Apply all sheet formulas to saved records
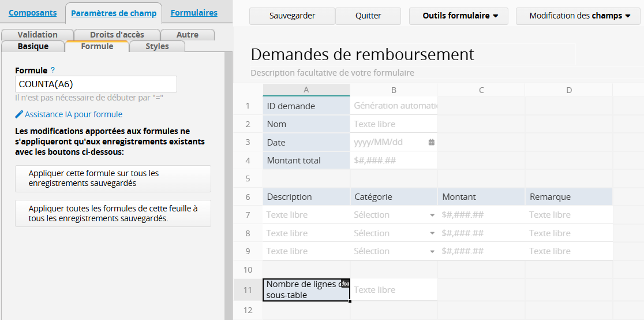 tap(113, 213)
